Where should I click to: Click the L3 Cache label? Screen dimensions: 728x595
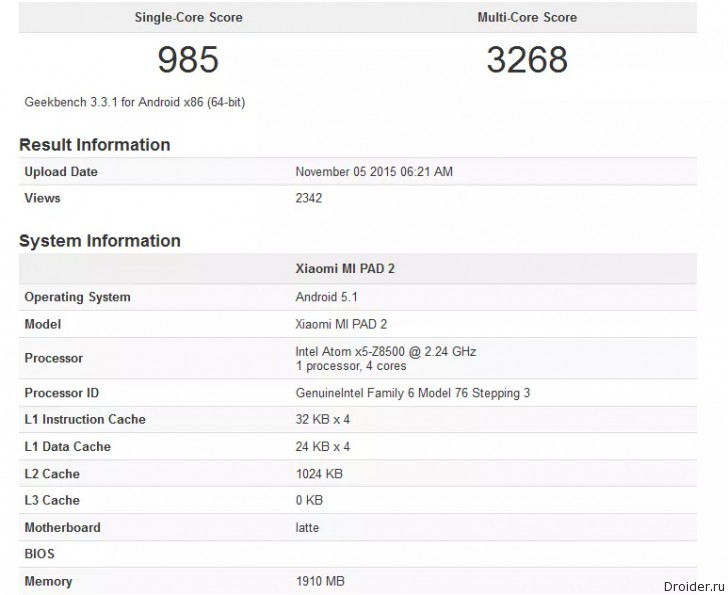pyautogui.click(x=52, y=500)
